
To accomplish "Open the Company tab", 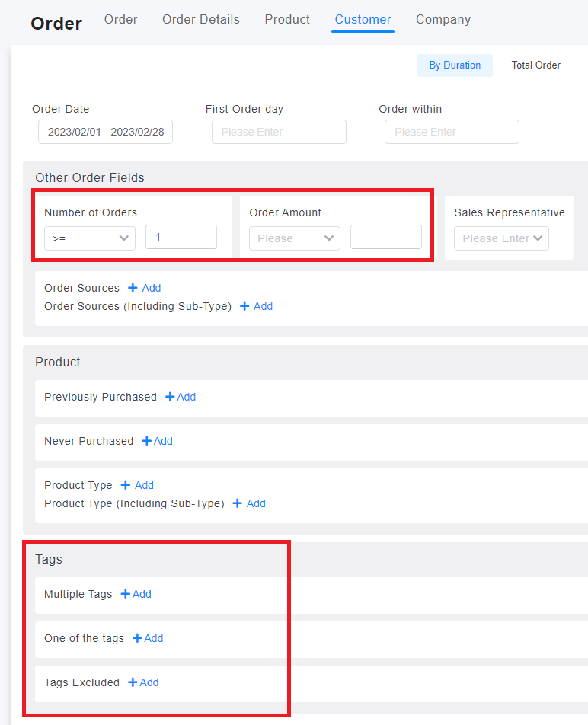I will point(443,20).
